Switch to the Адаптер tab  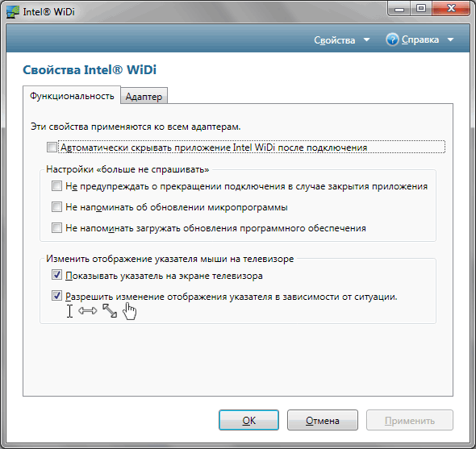tap(144, 97)
